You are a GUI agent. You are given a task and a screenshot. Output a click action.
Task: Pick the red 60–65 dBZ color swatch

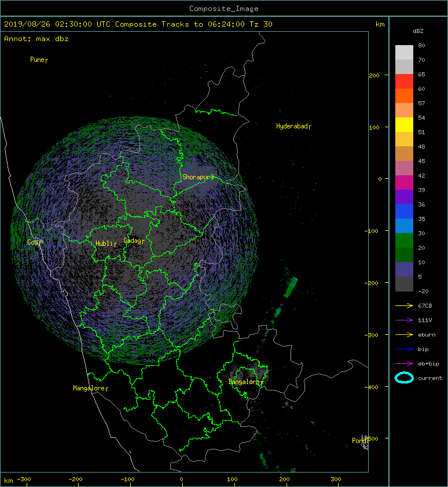[404, 82]
